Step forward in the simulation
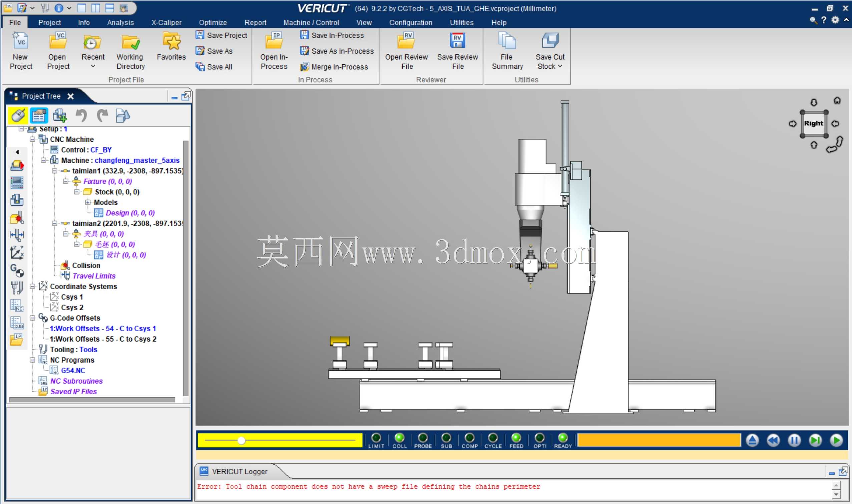This screenshot has height=504, width=852. [815, 441]
